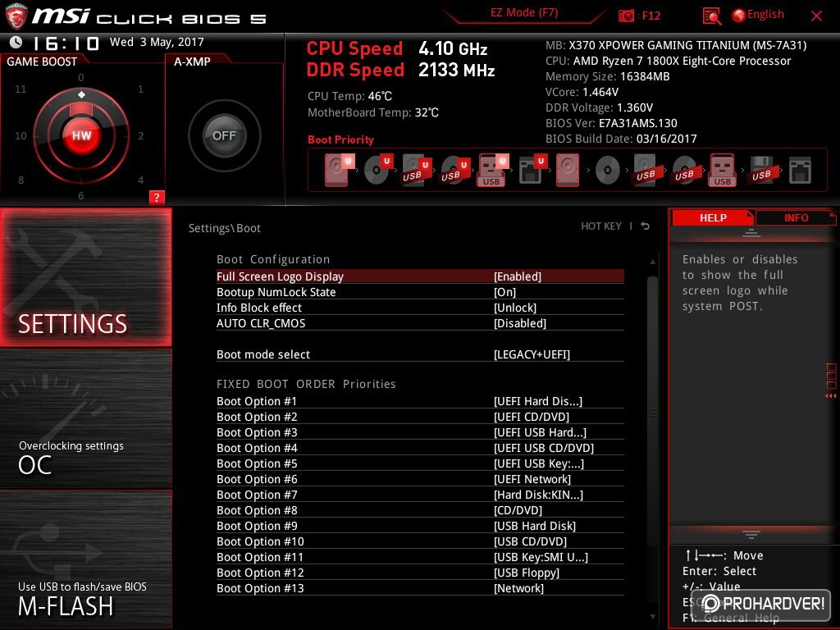Toggle Bootup NumLock State [On]

click(420, 292)
